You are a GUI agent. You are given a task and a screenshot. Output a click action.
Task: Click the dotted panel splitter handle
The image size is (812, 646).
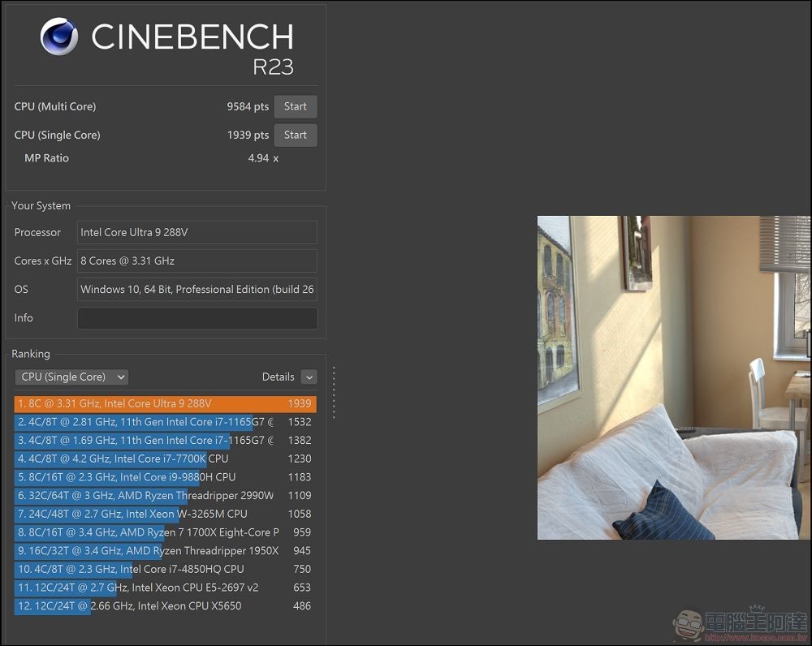(334, 392)
